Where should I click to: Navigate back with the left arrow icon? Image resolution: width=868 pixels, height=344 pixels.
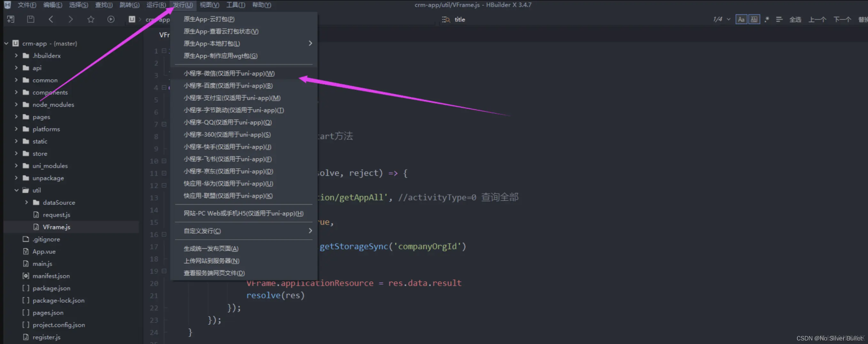pos(51,19)
